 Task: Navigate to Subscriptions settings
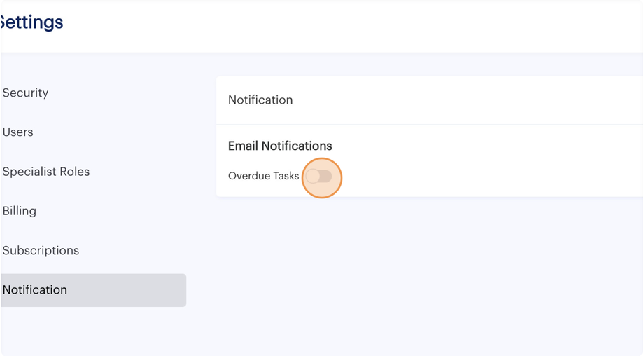point(41,250)
